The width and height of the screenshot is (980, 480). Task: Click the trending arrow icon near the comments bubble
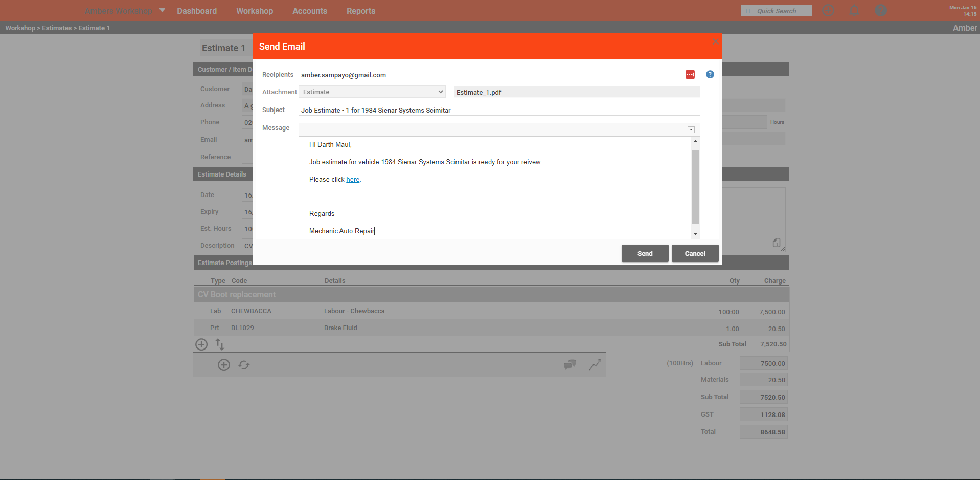[x=595, y=365]
